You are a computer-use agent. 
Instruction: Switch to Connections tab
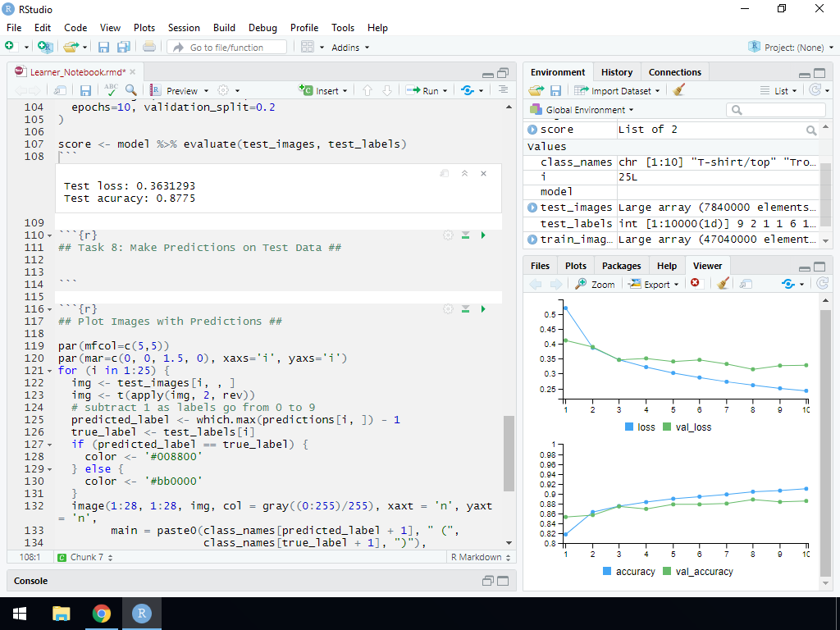point(674,72)
